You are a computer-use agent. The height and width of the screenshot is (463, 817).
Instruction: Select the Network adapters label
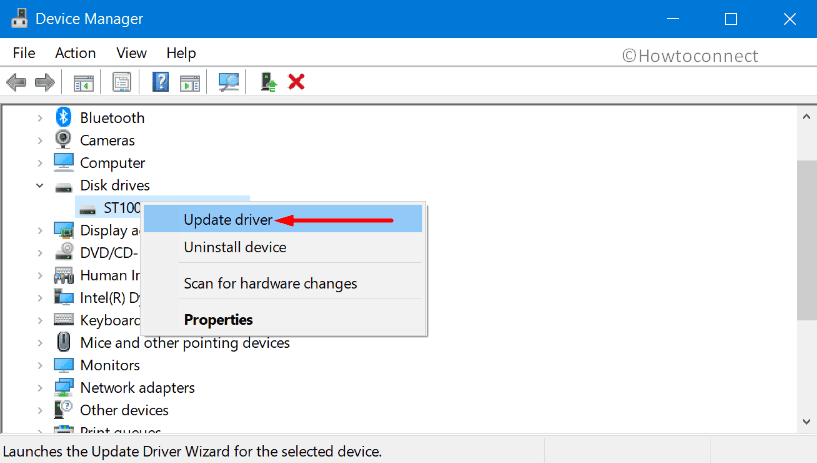tap(138, 387)
